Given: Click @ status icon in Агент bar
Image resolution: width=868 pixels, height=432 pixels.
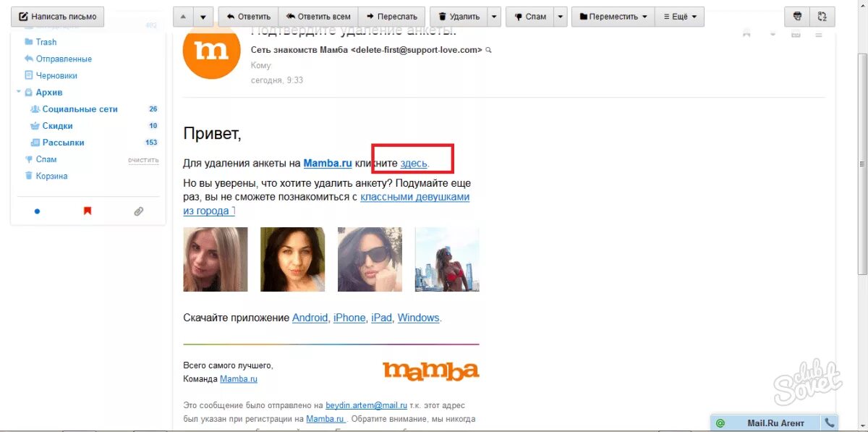Looking at the screenshot, I should click(x=720, y=423).
